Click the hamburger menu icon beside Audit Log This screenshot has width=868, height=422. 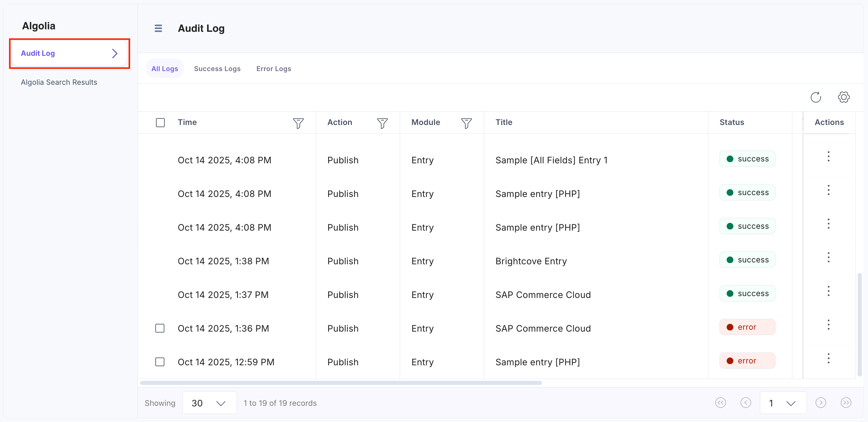pos(158,28)
